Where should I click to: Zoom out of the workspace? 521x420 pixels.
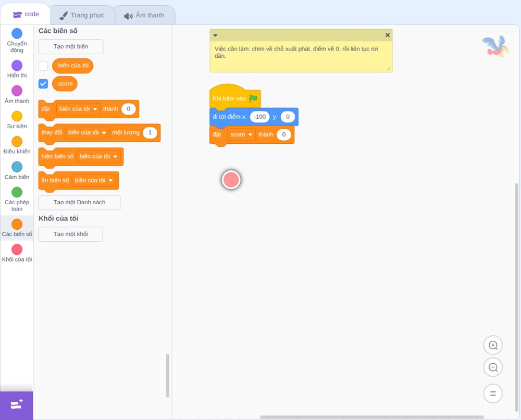tap(493, 367)
